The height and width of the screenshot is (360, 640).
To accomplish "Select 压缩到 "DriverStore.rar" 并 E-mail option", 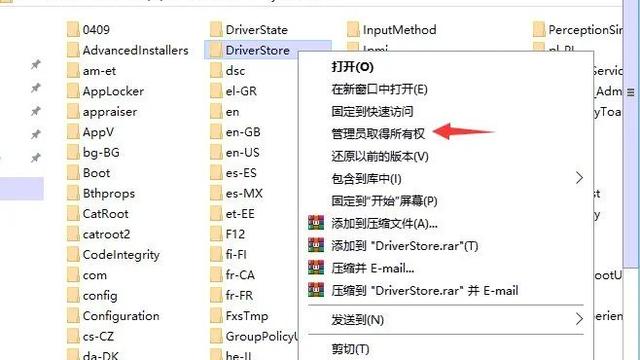I will (446, 291).
